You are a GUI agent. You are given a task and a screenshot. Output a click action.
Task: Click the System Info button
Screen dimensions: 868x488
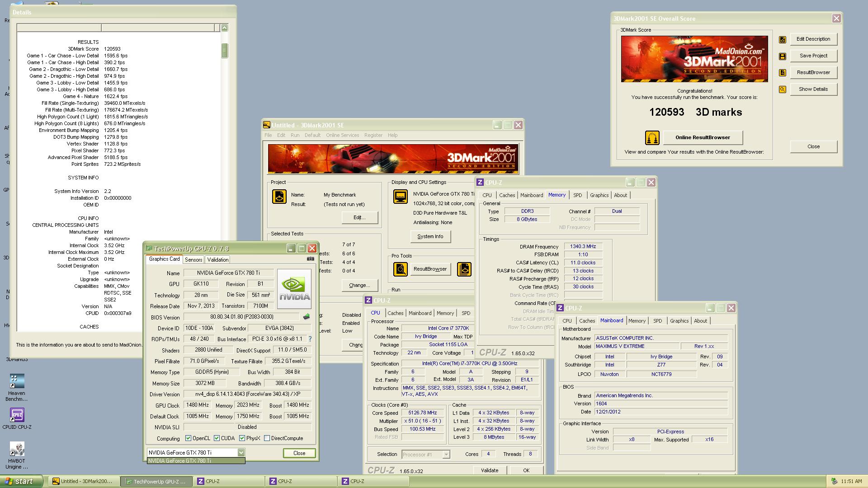tap(430, 237)
